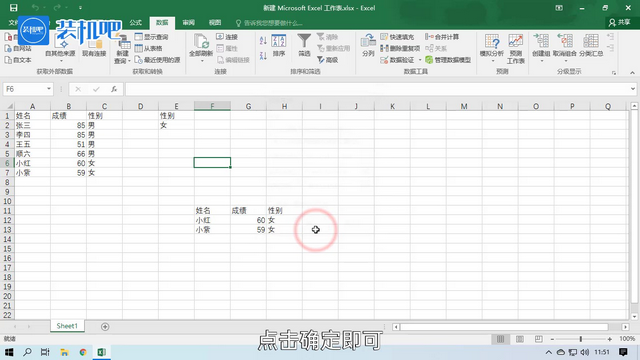Select cell G13 containing 59
This screenshot has width=640, height=360.
pos(248,230)
